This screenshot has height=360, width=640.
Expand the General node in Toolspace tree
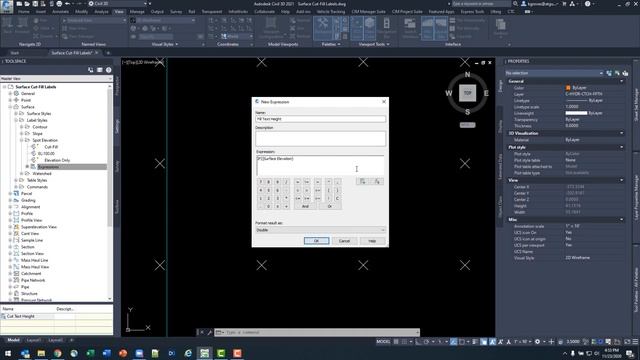coord(10,93)
